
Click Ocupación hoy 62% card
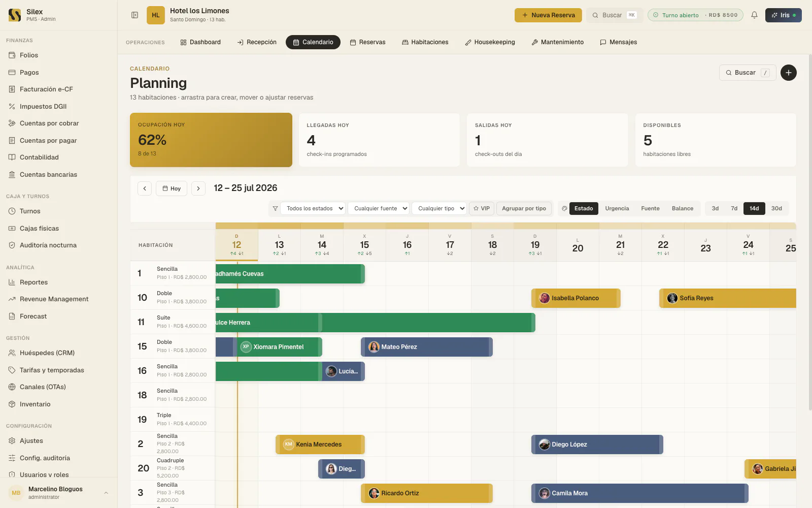click(x=211, y=140)
